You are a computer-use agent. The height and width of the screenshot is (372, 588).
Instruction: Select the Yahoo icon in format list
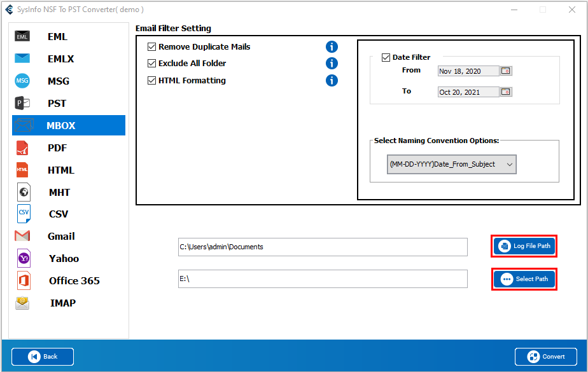(23, 258)
